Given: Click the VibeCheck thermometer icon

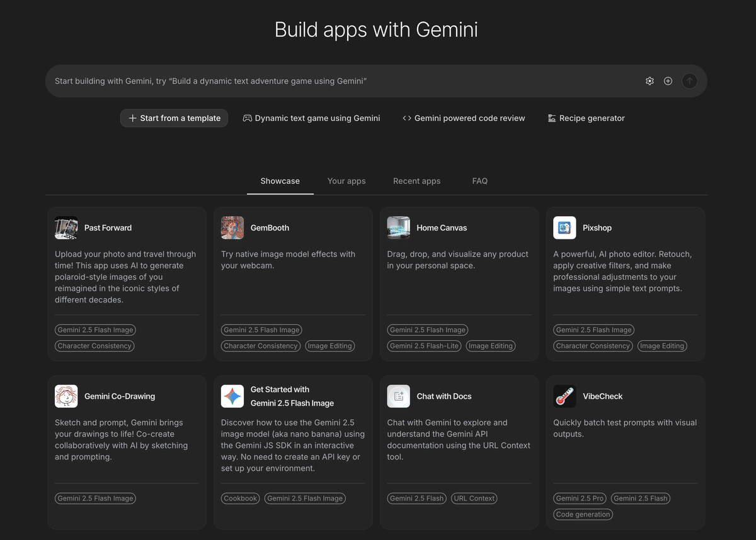Looking at the screenshot, I should coord(565,396).
